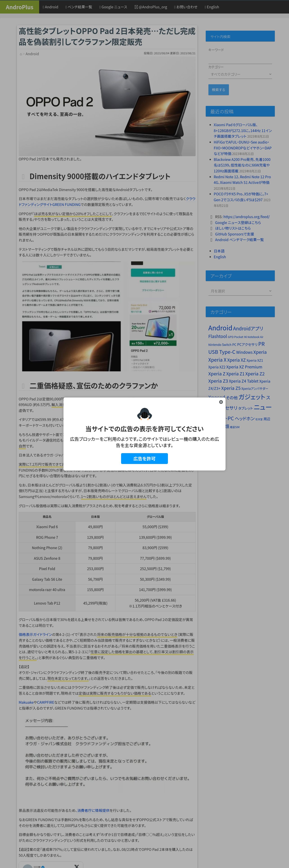Open USB Type-C category tag
This screenshot has width=289, height=868.
pyautogui.click(x=222, y=352)
